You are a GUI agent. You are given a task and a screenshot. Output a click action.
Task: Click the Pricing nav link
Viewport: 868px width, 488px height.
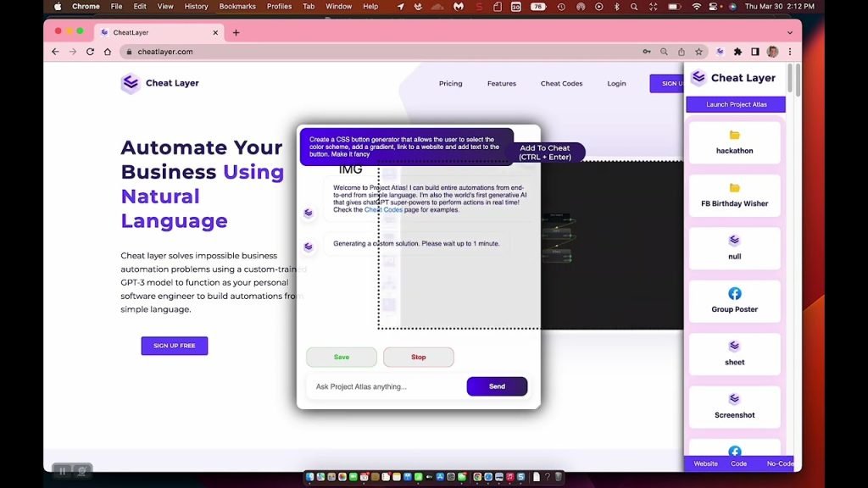click(451, 84)
